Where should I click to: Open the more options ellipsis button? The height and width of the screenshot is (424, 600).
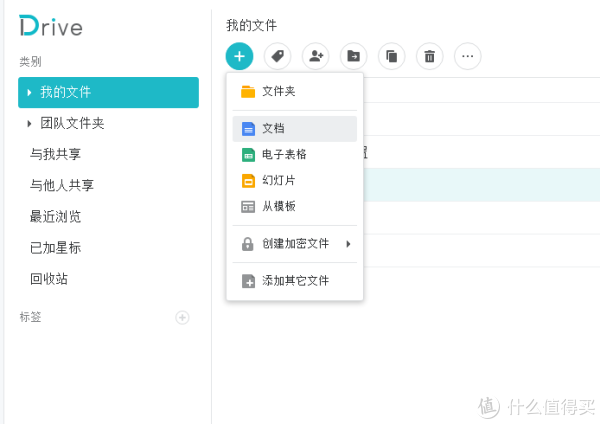467,56
